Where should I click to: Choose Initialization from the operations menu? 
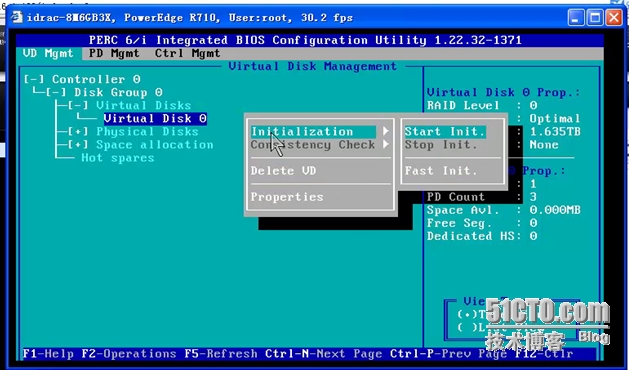[x=313, y=132]
